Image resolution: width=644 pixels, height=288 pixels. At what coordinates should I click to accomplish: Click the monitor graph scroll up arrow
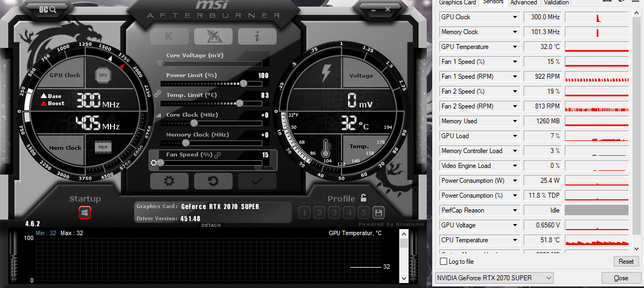(x=404, y=234)
